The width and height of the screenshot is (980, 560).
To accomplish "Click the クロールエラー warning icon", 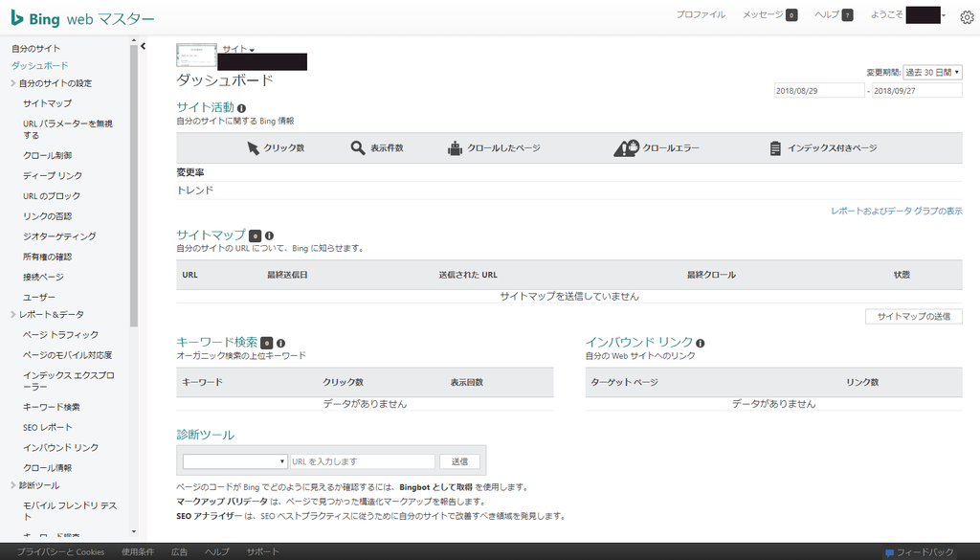I will point(626,148).
